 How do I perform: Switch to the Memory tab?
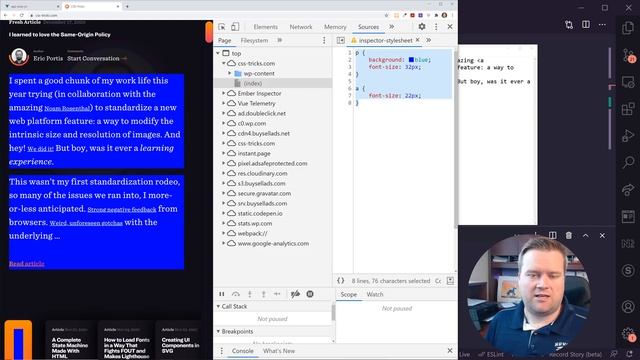(335, 27)
